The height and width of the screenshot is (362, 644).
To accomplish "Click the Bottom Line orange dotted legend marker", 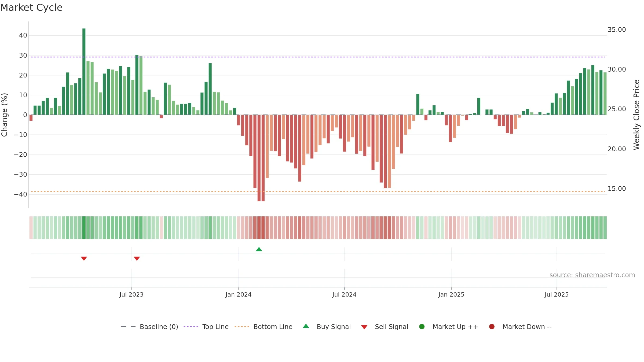I will pyautogui.click(x=242, y=327).
